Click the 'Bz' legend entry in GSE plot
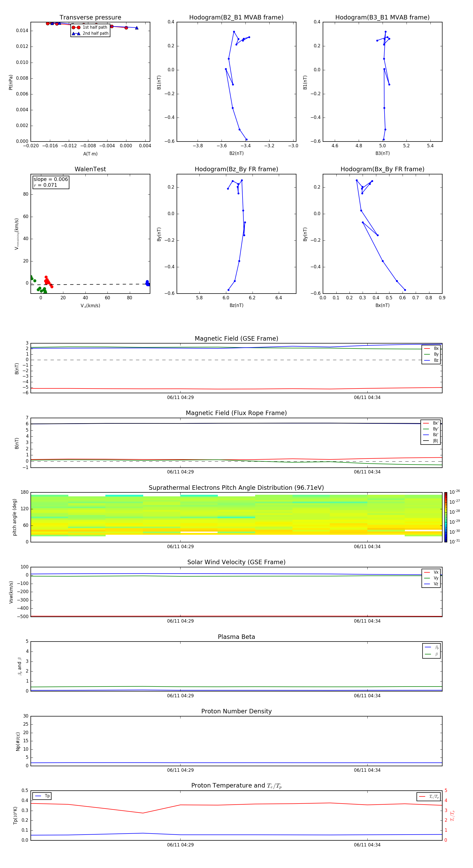 click(x=431, y=360)
